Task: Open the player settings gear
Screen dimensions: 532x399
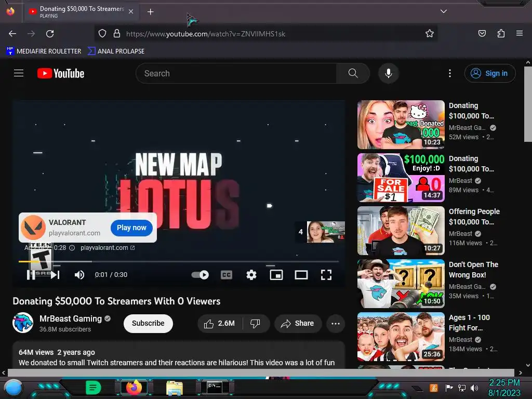Action: (x=251, y=275)
